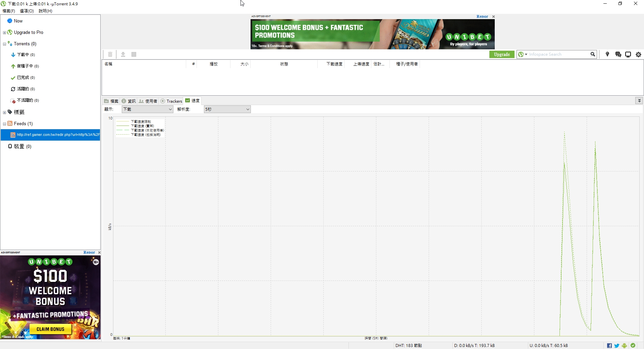Open the 說明(H) menu
This screenshot has height=349, width=644.
click(45, 11)
